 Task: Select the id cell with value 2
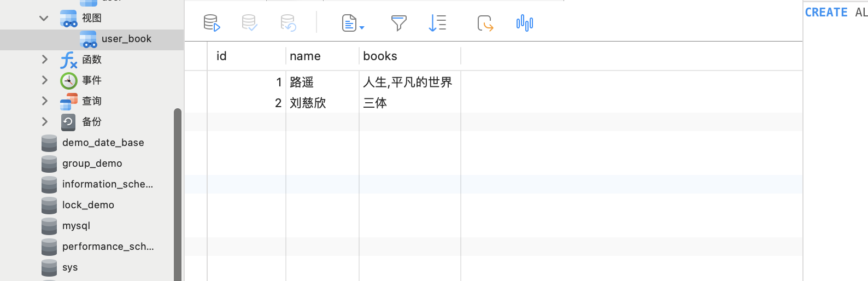pos(247,103)
